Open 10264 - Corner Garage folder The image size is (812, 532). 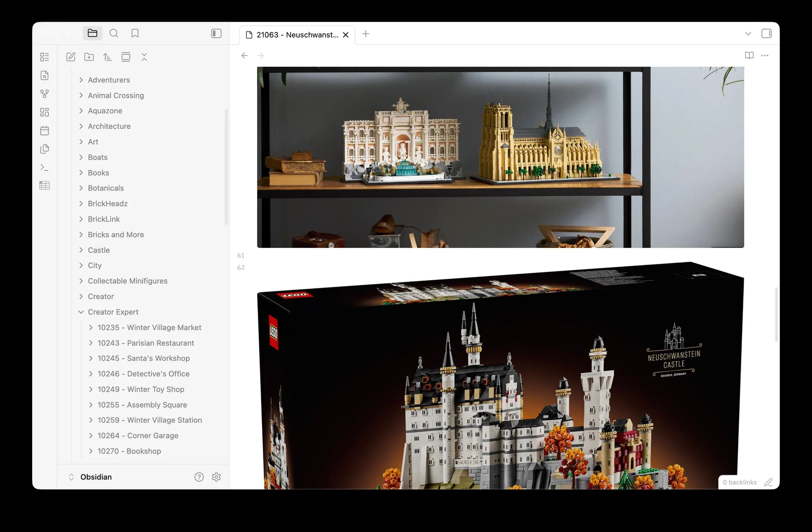(138, 436)
